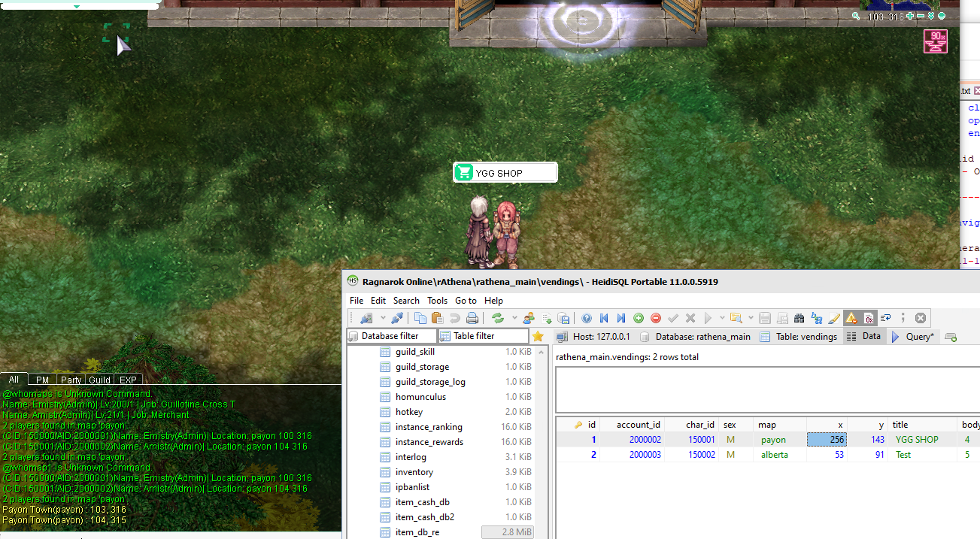Image resolution: width=980 pixels, height=539 pixels.
Task: Click the Run query play icon
Action: click(708, 318)
